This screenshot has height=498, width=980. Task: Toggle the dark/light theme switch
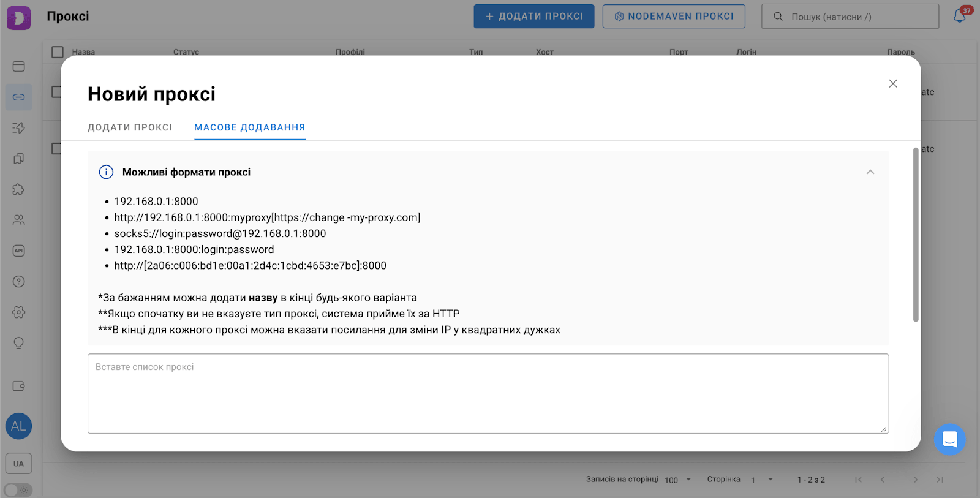[18, 490]
